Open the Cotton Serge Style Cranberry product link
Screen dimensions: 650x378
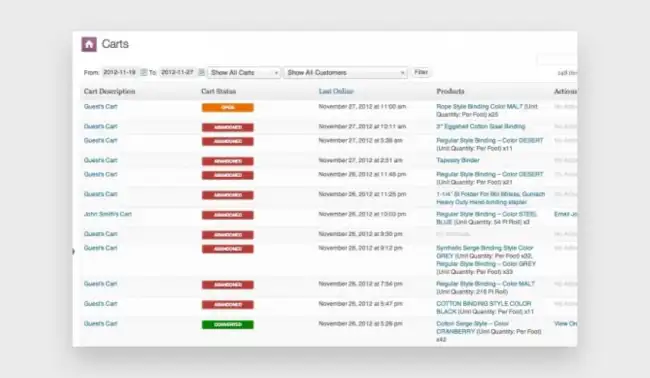click(x=489, y=332)
